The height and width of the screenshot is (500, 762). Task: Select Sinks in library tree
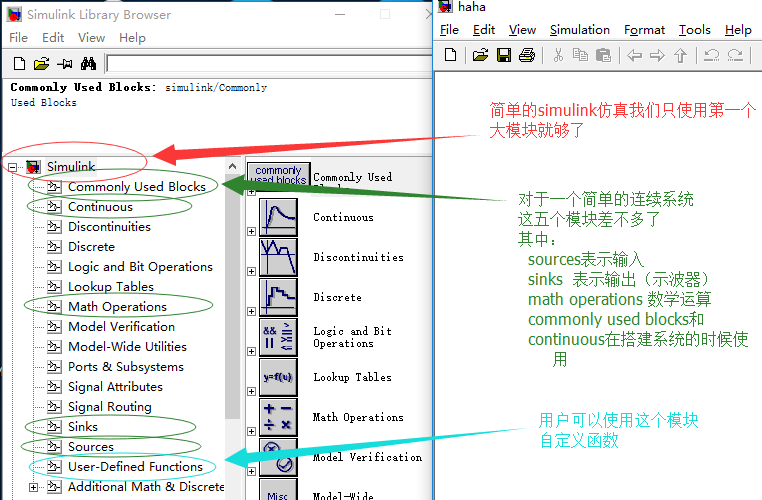coord(83,427)
